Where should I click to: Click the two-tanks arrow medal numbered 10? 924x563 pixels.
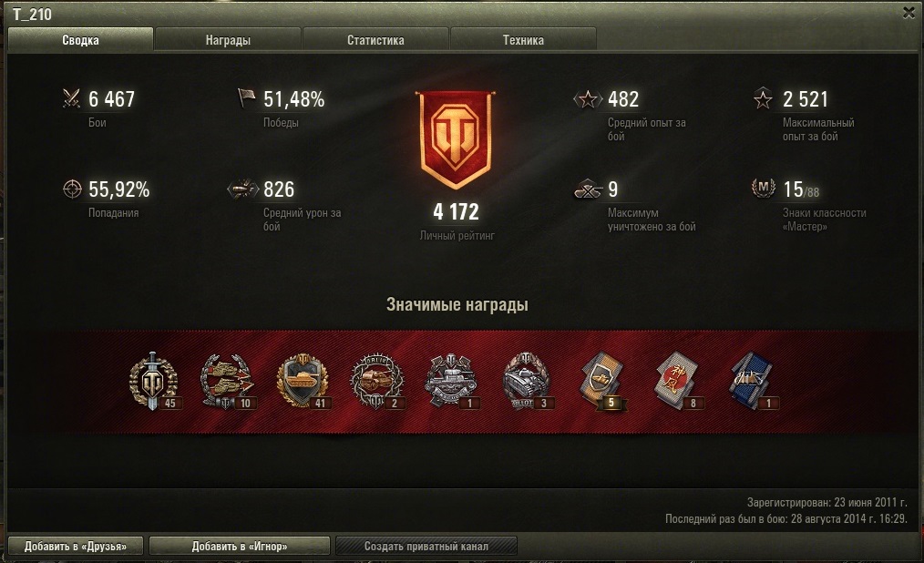pyautogui.click(x=227, y=381)
